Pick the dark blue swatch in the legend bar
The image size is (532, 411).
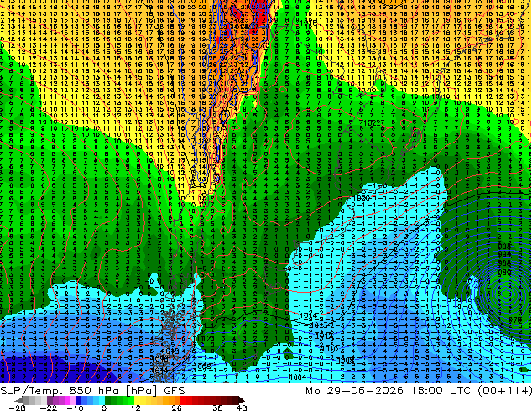pos(79,400)
